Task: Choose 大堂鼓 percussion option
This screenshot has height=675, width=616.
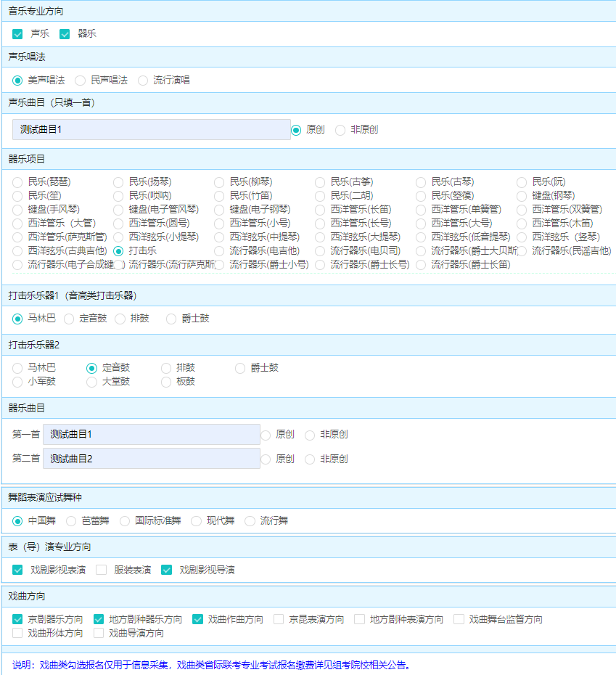Action: click(91, 382)
